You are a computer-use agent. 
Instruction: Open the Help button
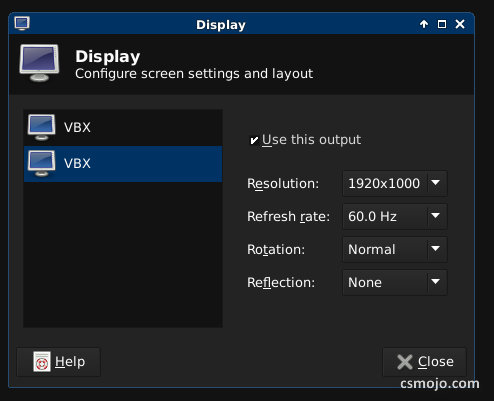coord(58,362)
